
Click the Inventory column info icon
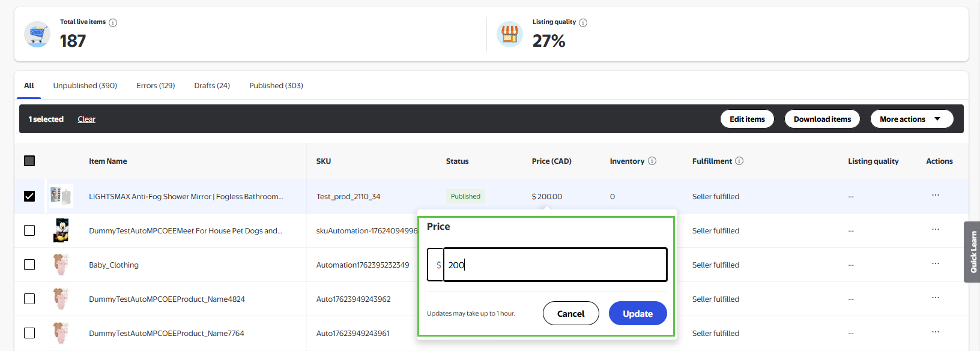pyautogui.click(x=652, y=161)
